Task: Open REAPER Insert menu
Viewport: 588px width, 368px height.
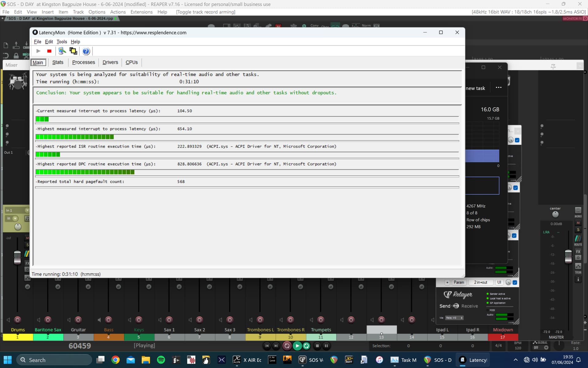Action: pyautogui.click(x=47, y=12)
